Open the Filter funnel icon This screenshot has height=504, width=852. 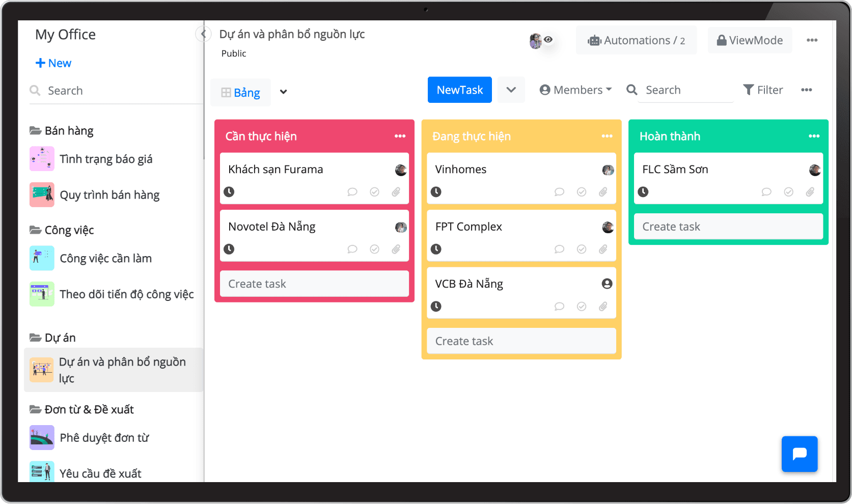point(748,90)
